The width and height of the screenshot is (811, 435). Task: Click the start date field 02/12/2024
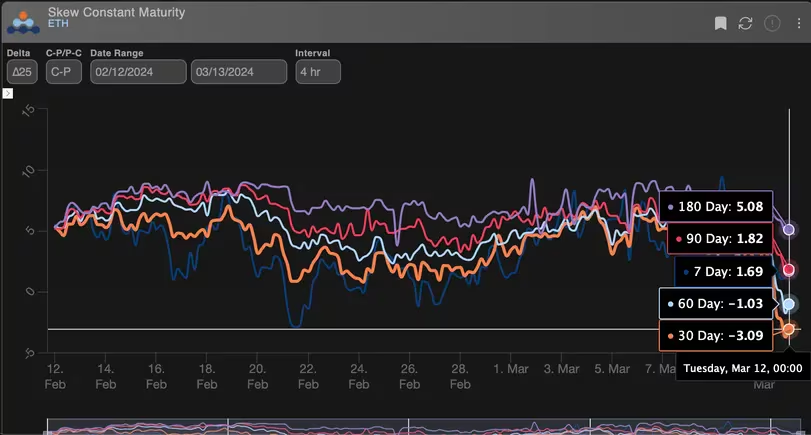point(138,72)
